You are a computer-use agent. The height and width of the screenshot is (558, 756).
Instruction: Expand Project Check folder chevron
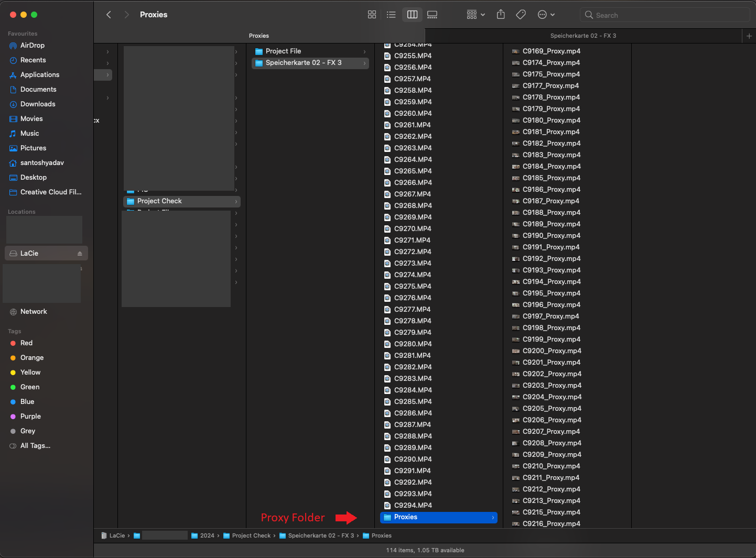click(236, 202)
